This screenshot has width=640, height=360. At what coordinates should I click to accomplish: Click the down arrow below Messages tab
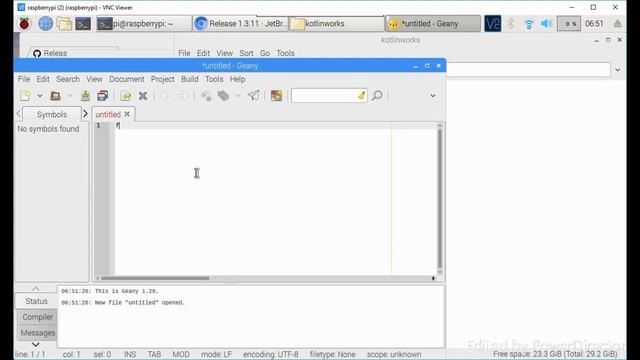(x=36, y=344)
